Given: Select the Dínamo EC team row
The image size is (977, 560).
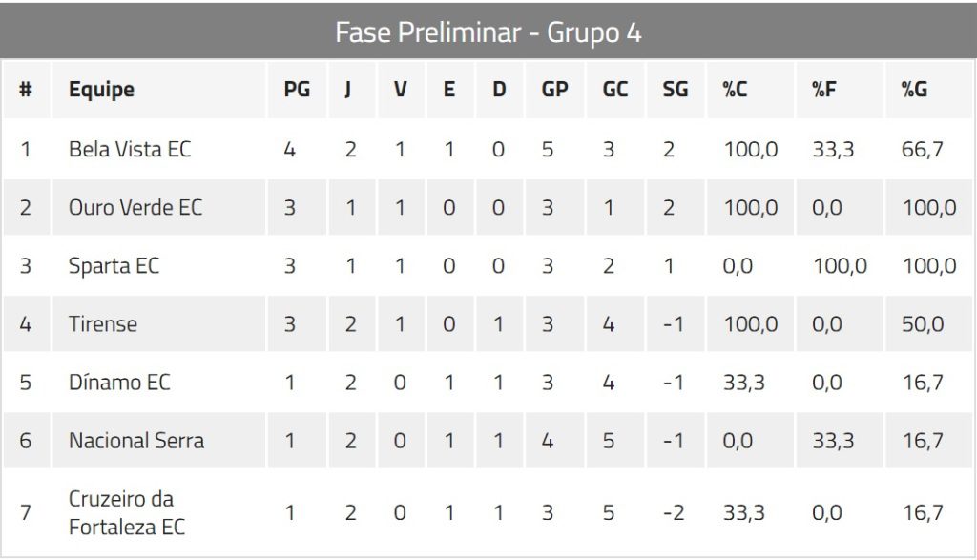Looking at the screenshot, I should pyautogui.click(x=119, y=383).
